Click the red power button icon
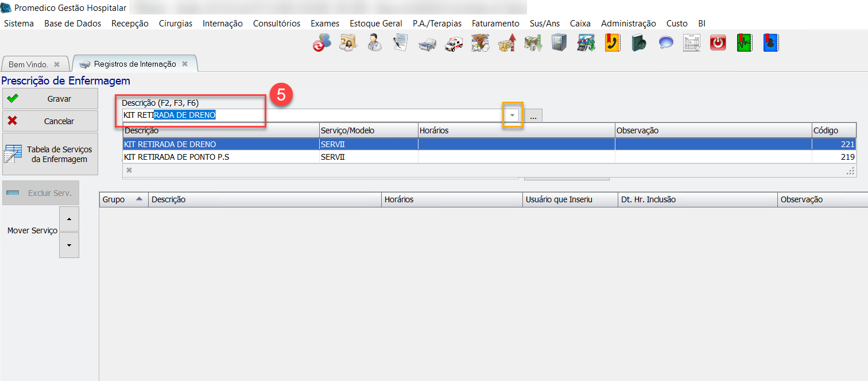This screenshot has height=381, width=868. point(718,43)
